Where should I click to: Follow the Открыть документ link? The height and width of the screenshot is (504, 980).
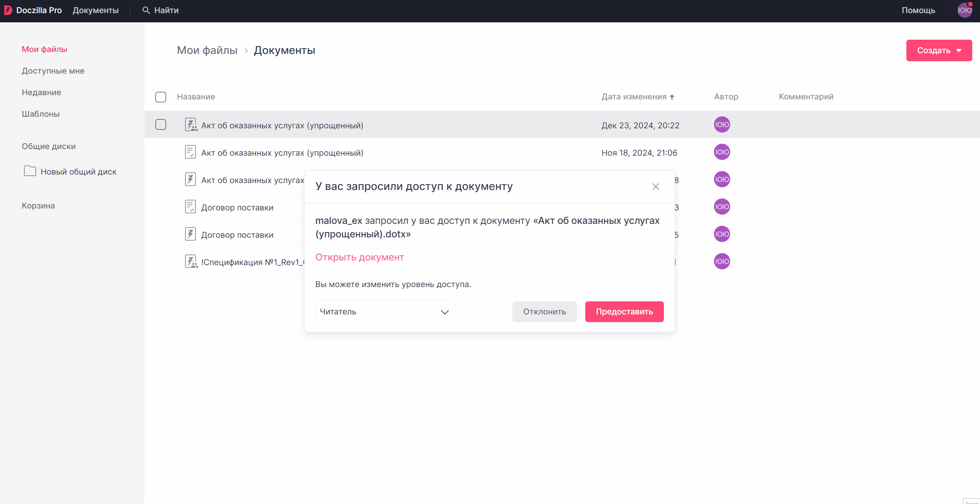(x=359, y=257)
